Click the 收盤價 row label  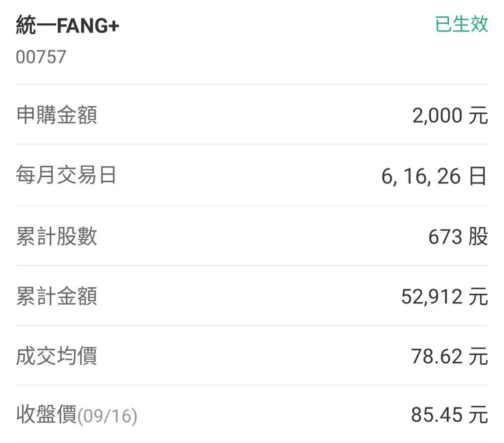point(46,414)
